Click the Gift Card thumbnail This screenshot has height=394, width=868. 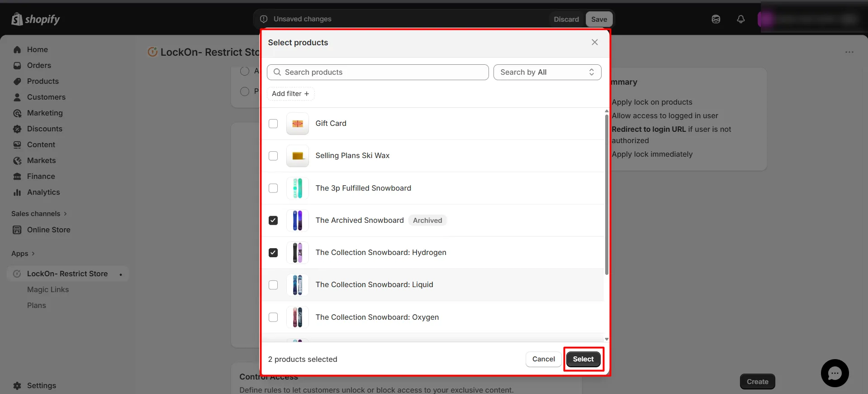(x=298, y=124)
